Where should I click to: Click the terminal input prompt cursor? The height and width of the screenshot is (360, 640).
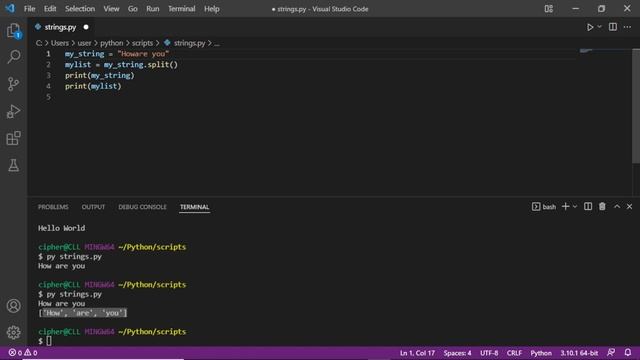(49, 341)
